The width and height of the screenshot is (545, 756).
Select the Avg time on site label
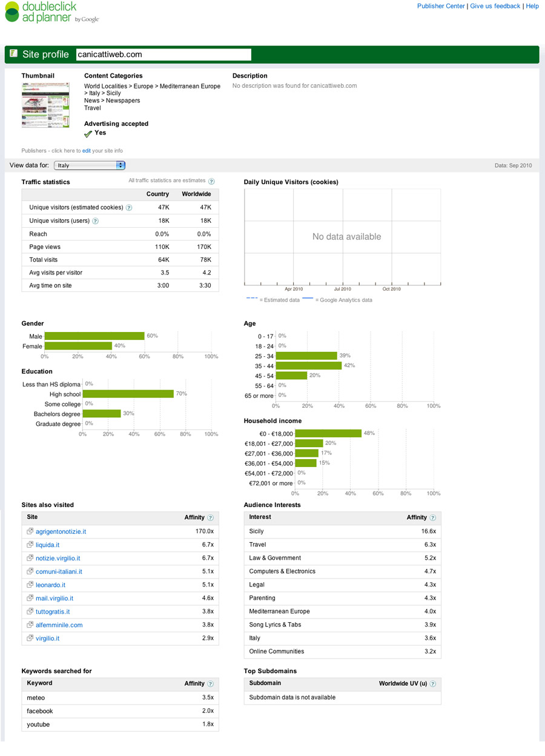click(50, 285)
